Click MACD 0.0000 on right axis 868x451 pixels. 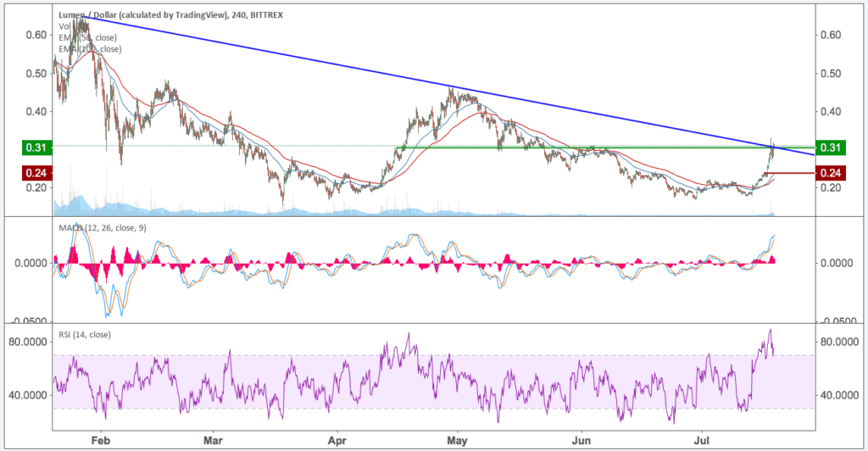(x=837, y=263)
